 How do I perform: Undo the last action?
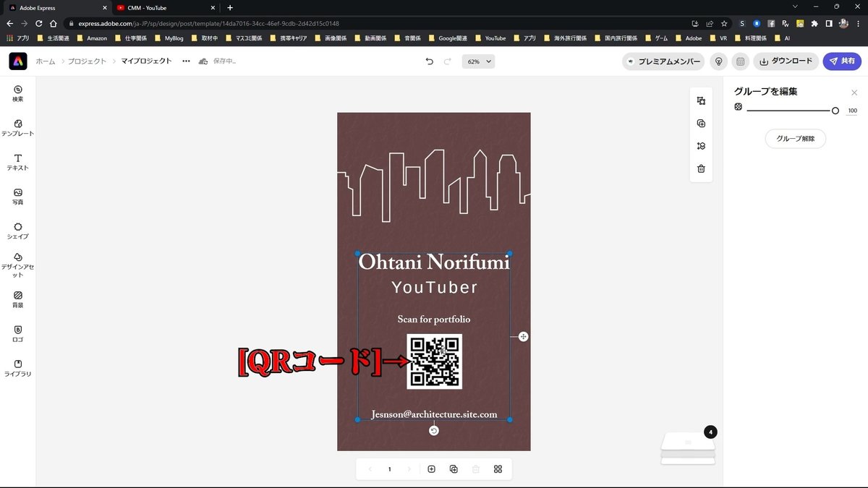click(x=430, y=61)
